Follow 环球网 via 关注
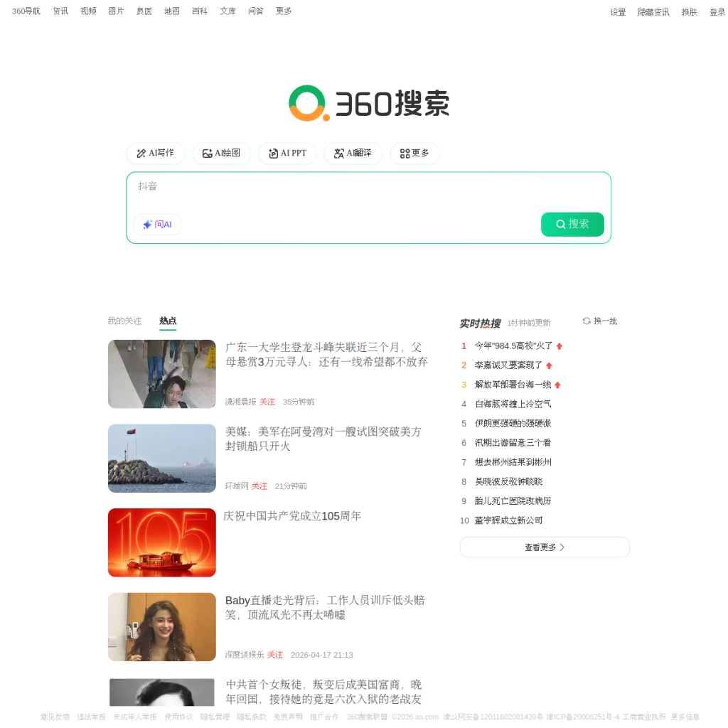 coord(259,486)
